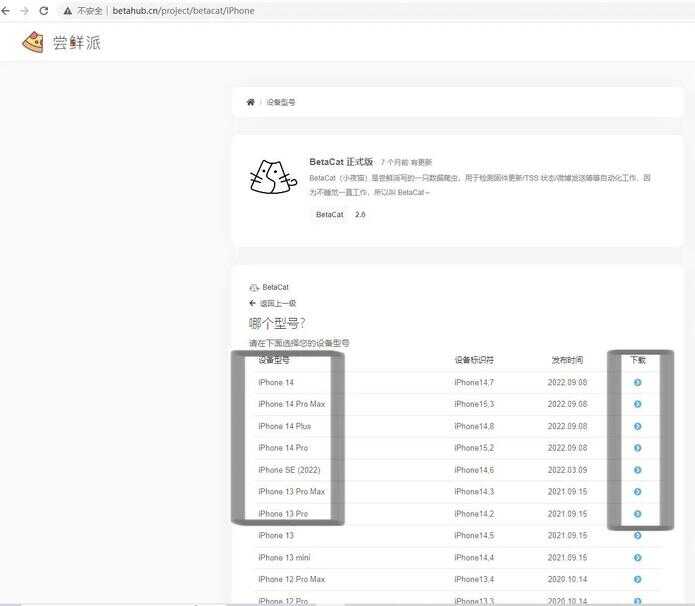Click download icon for iPhone 14 Pro Max

[x=637, y=404]
